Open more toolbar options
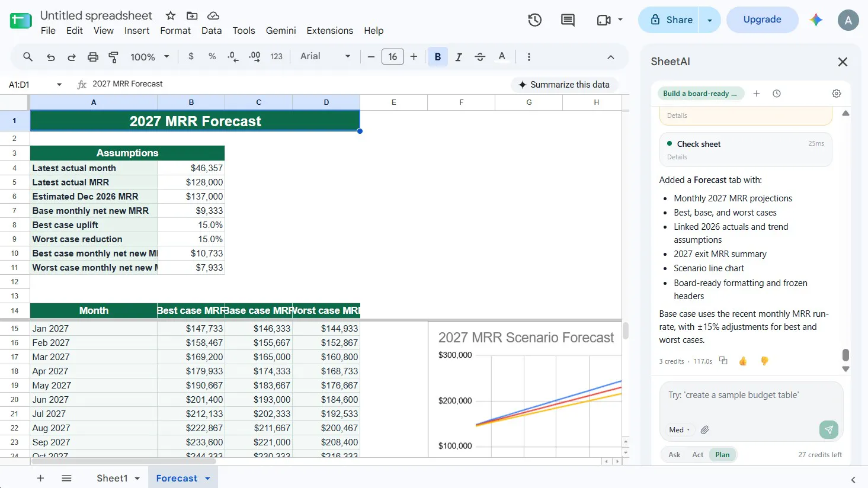The image size is (868, 488). (x=529, y=57)
